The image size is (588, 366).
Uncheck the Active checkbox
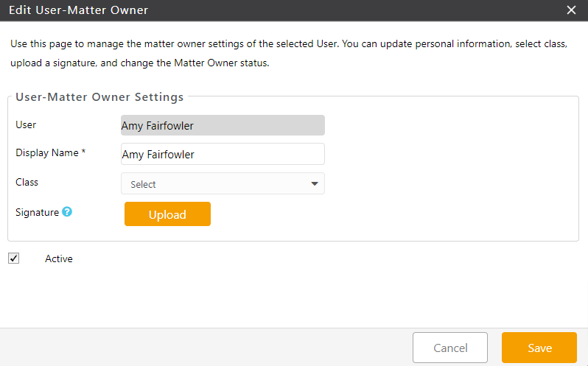coord(14,258)
